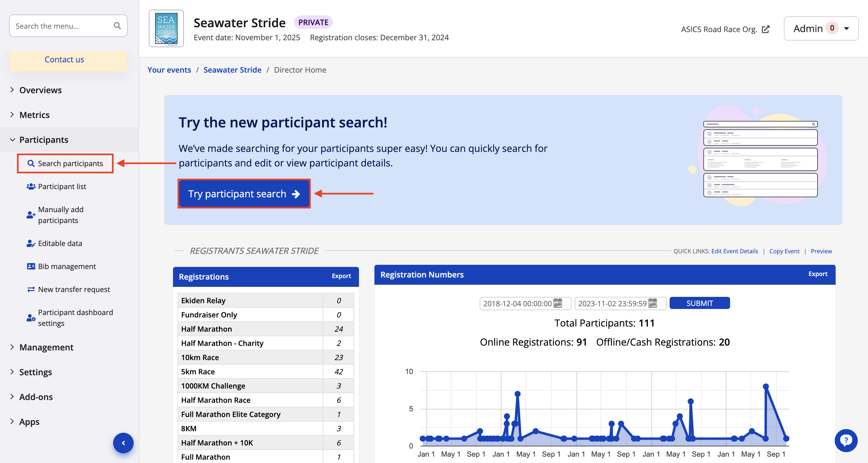This screenshot has height=463, width=868.
Task: Open Bib management from sidebar
Action: [67, 266]
